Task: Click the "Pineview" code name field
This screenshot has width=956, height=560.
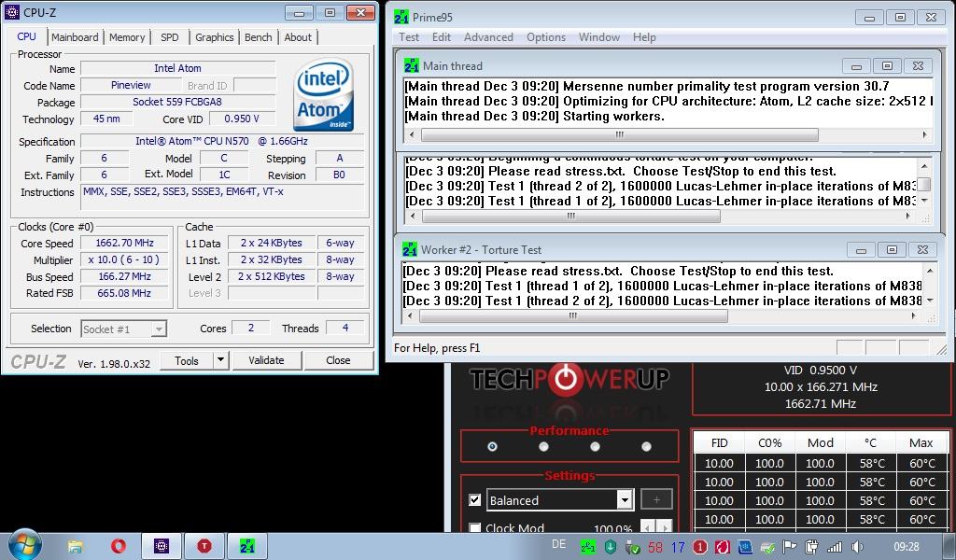Action: [x=131, y=85]
